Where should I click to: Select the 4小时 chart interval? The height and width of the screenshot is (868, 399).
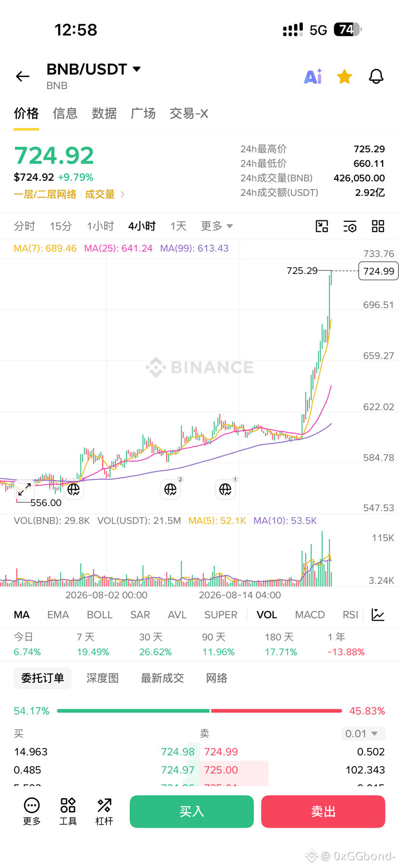[142, 226]
